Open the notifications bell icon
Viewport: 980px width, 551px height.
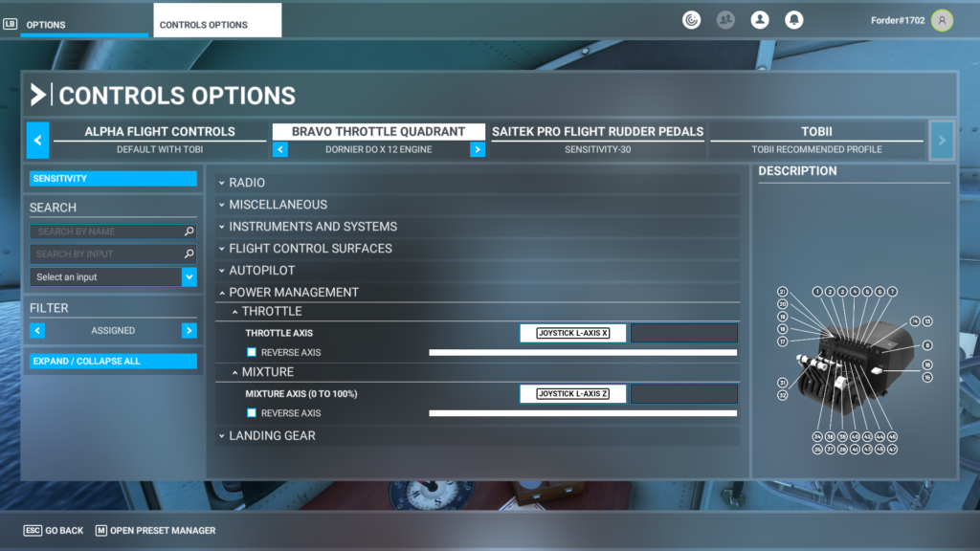tap(794, 20)
